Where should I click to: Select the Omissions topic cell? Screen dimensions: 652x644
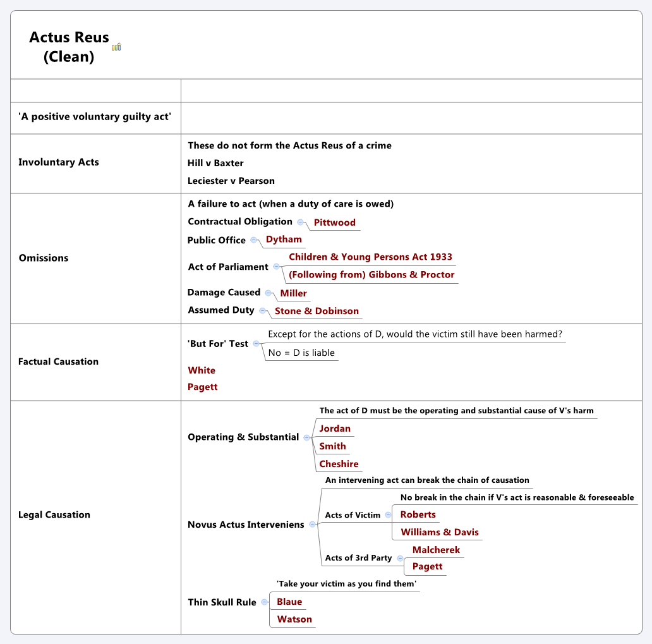tap(44, 258)
